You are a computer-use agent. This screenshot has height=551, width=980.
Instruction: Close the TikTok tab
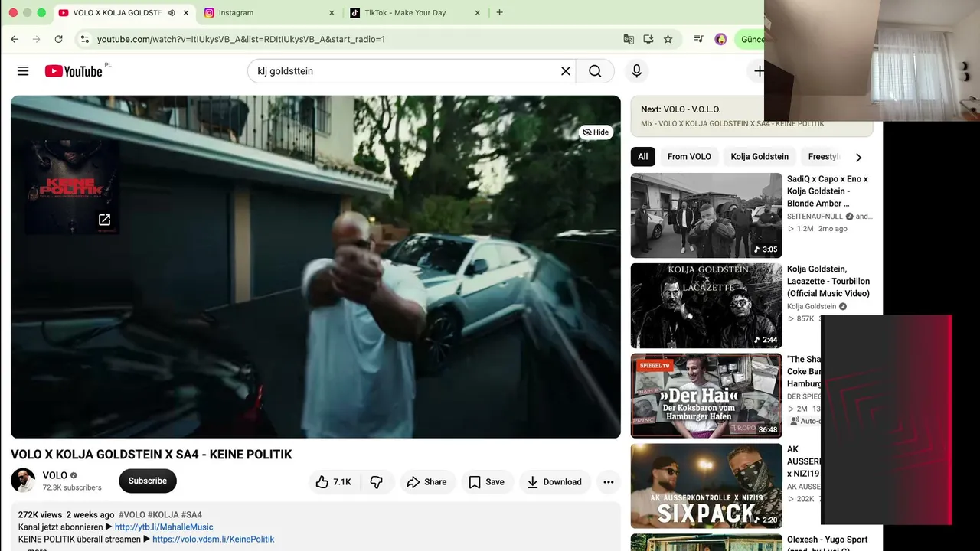tap(478, 13)
